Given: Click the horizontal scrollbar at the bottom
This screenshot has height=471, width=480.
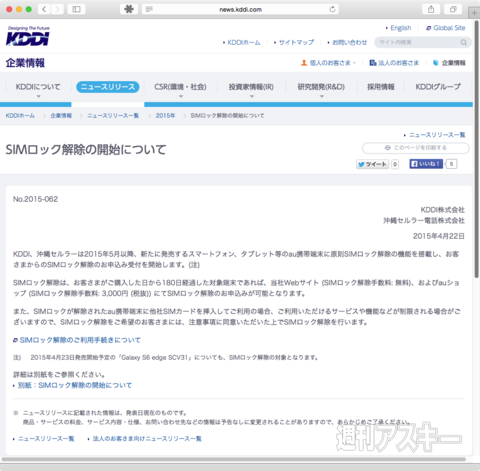Looking at the screenshot, I should (x=233, y=459).
